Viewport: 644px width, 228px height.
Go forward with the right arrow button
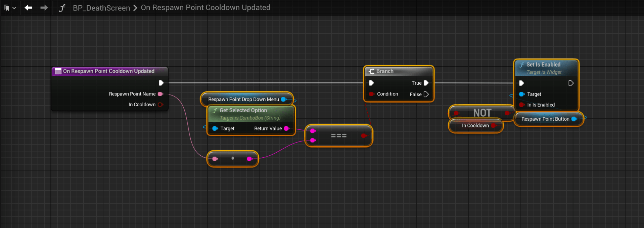pyautogui.click(x=44, y=7)
